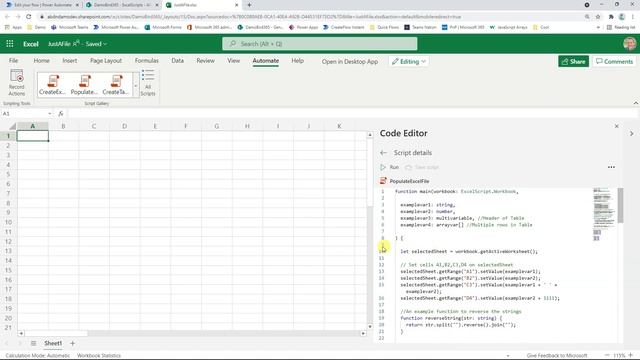640x360 pixels.
Task: Open the Comments pane
Action: 614,62
